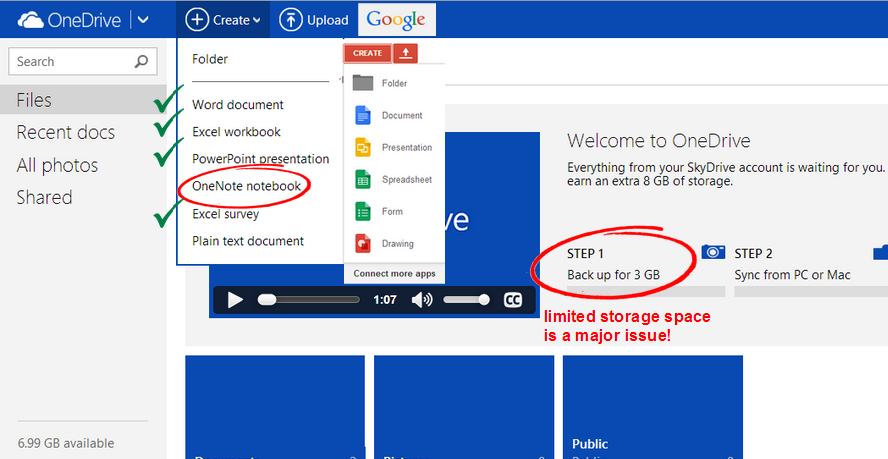The image size is (888, 459).
Task: Select the Google Spreadsheet label
Action: (x=407, y=180)
